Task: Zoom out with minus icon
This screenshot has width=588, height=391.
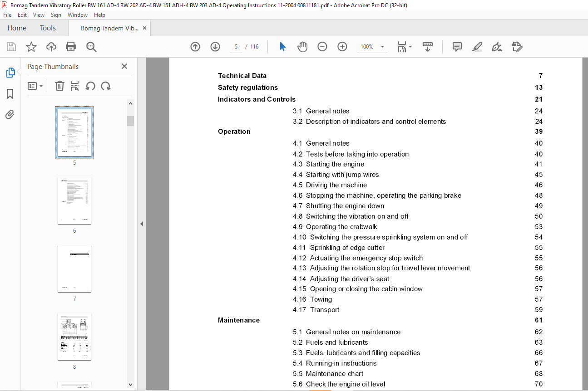Action: click(x=322, y=47)
